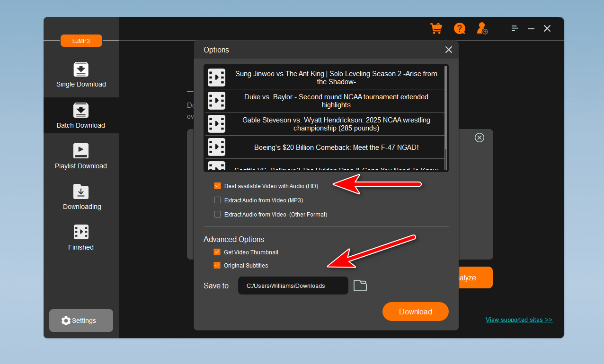Image resolution: width=604 pixels, height=364 pixels.
Task: Close the Options dialog
Action: pyautogui.click(x=449, y=50)
